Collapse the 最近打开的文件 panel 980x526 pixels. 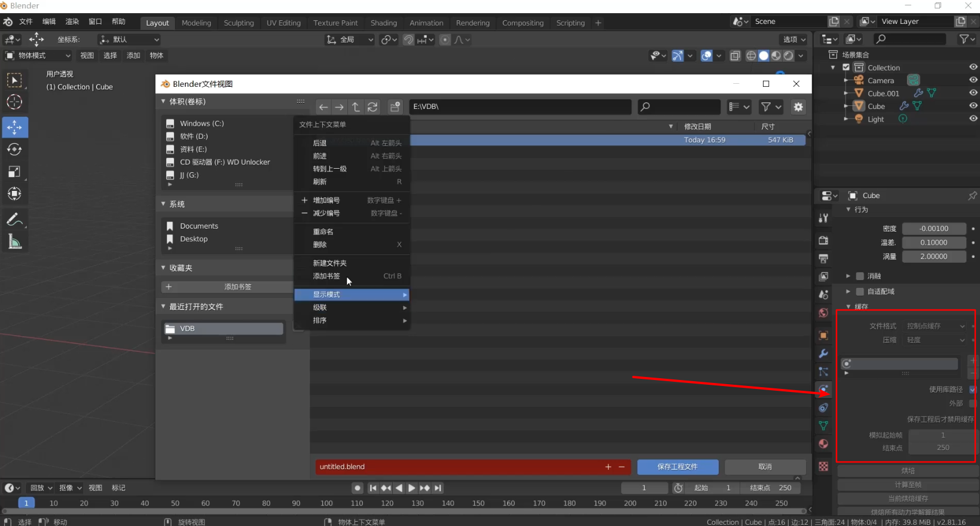pos(163,307)
